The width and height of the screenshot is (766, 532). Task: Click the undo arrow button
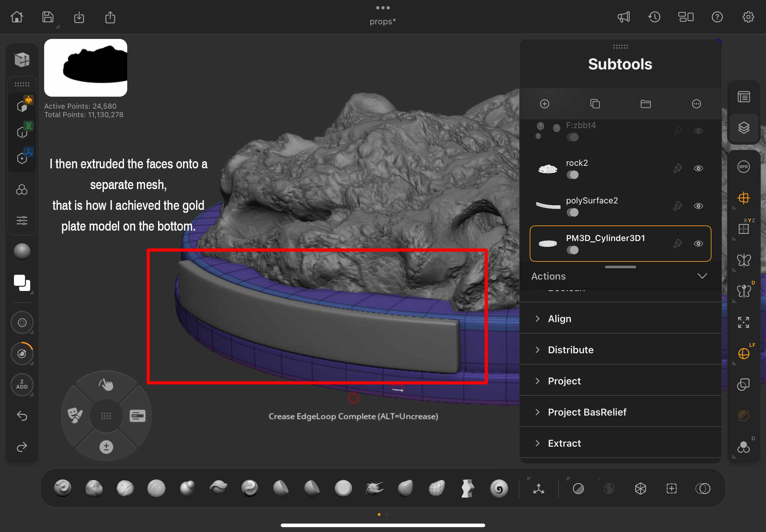[22, 416]
